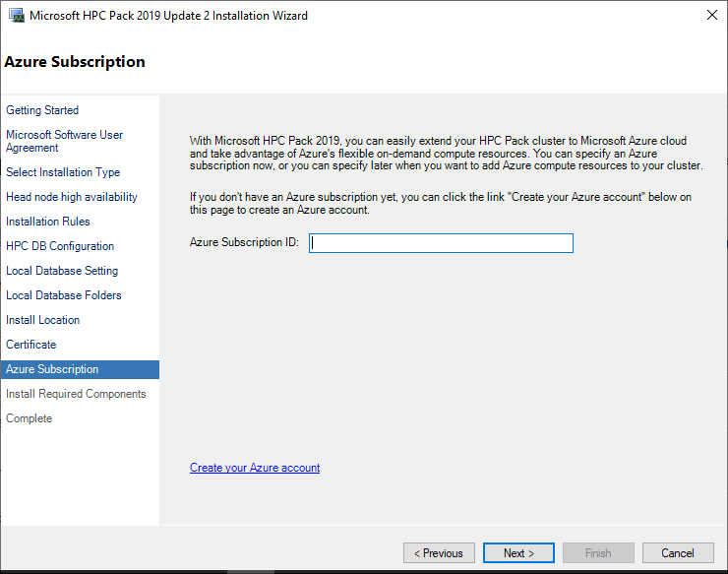Close the Installation Wizard window

(x=711, y=15)
